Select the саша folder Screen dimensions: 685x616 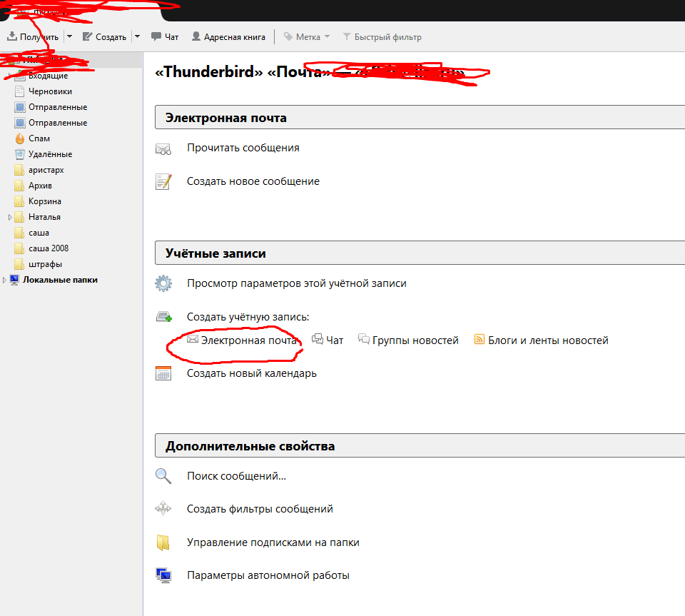(39, 233)
